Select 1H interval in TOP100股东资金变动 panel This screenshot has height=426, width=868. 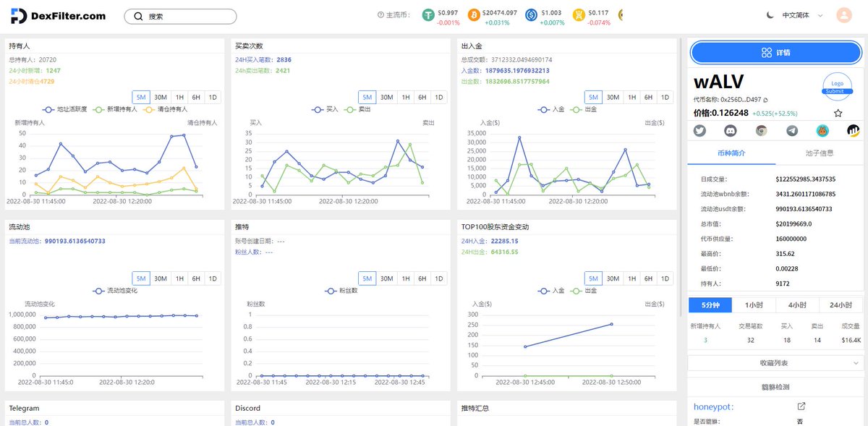coord(631,278)
